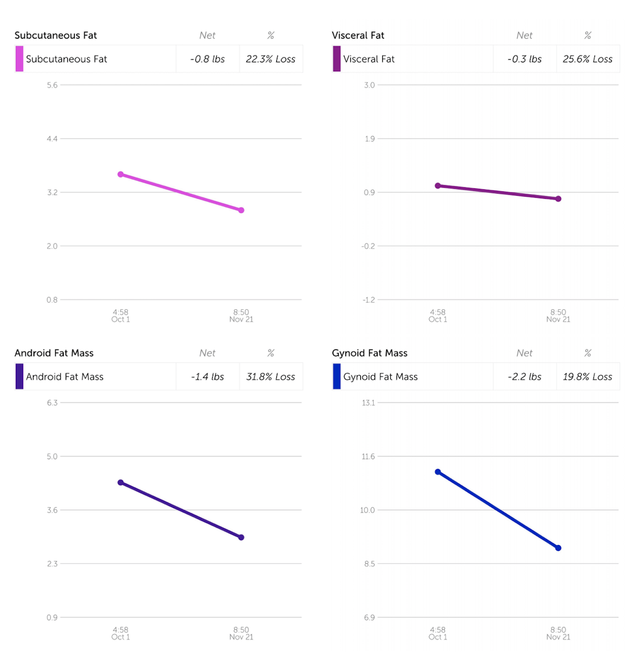Click the -0.3 lbs Visceral Fat value
642x672 pixels.
coord(525,59)
